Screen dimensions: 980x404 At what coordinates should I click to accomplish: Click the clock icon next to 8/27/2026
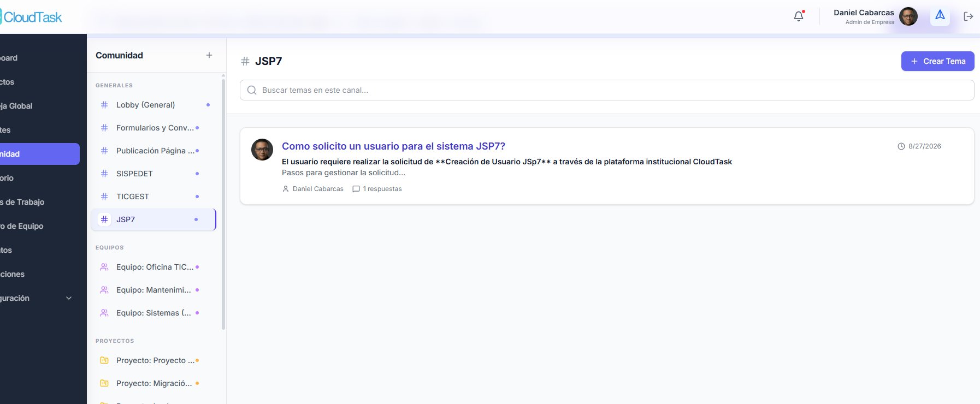[901, 146]
